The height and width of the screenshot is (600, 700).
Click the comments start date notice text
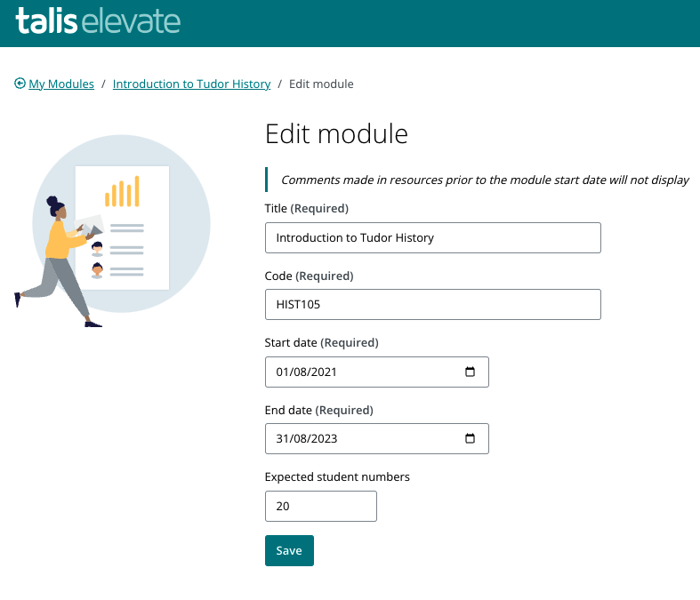point(485,180)
